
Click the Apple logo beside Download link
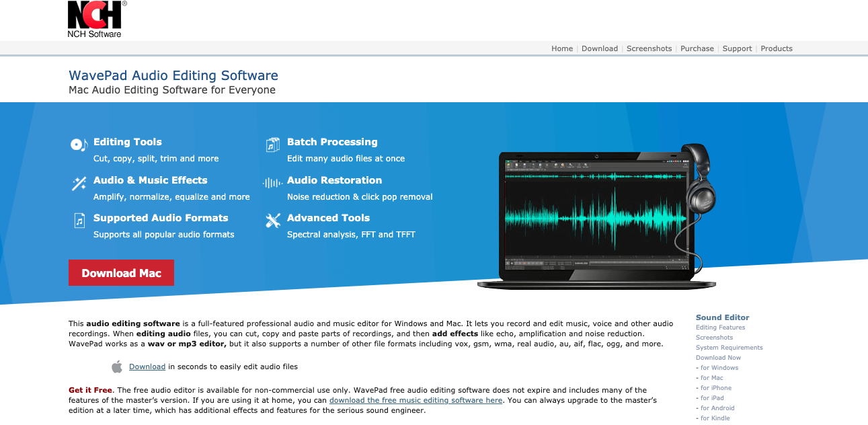(x=117, y=366)
